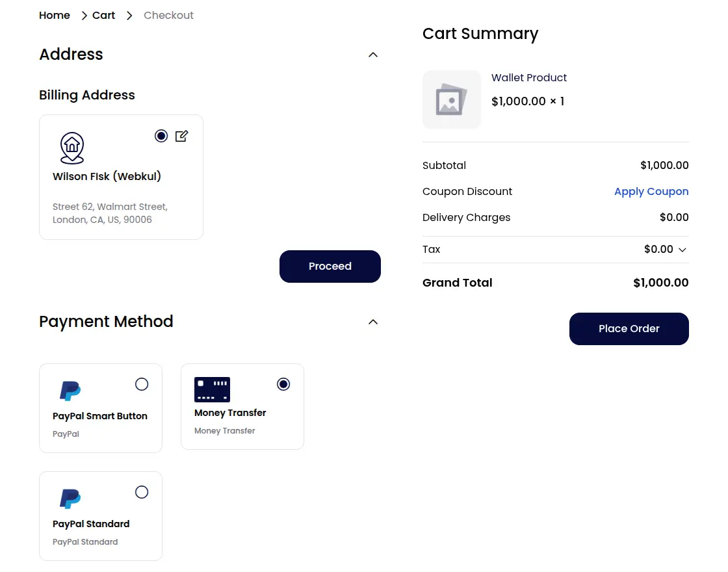Click the edit icon on billing address
The image size is (728, 572).
coord(182,136)
